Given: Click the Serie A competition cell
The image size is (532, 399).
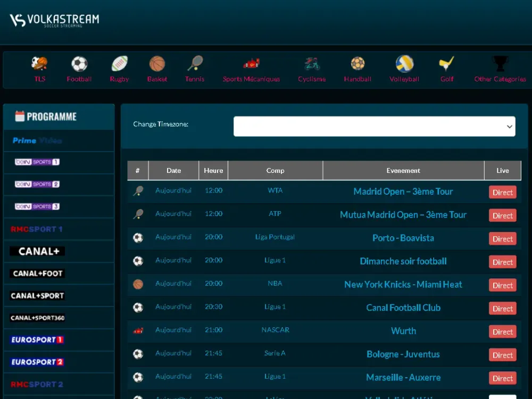Looking at the screenshot, I should pyautogui.click(x=275, y=353).
